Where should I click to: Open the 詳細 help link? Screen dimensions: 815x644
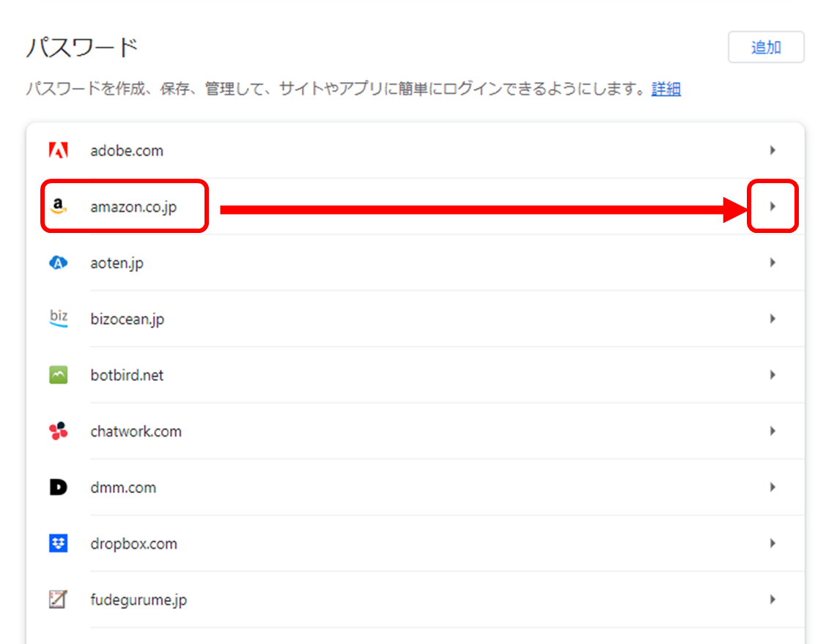(665, 89)
